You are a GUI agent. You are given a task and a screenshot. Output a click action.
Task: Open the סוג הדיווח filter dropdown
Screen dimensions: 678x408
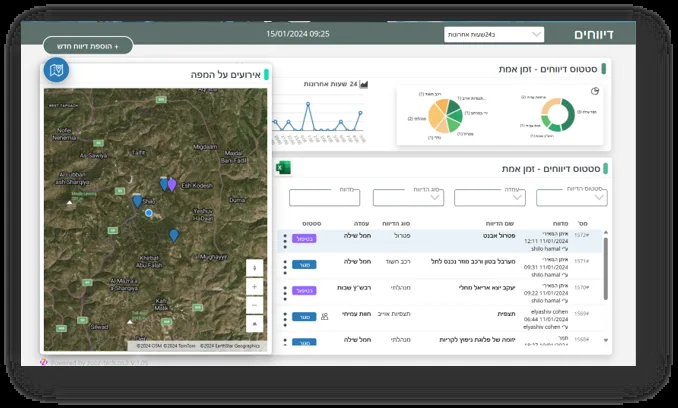click(408, 198)
